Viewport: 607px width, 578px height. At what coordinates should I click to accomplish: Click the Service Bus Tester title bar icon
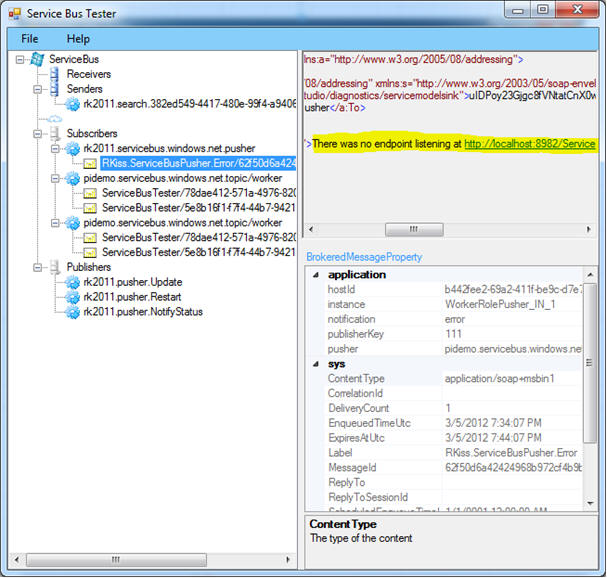pyautogui.click(x=15, y=14)
